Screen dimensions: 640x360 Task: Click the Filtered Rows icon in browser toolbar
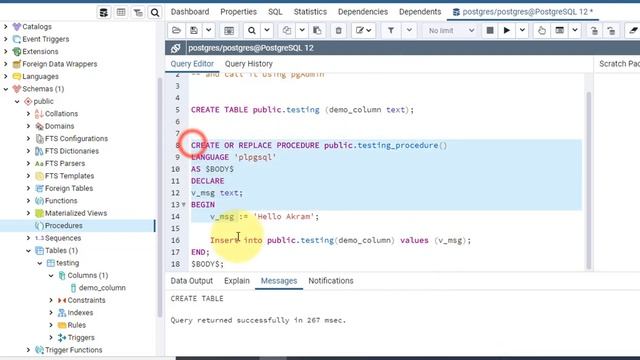138,12
